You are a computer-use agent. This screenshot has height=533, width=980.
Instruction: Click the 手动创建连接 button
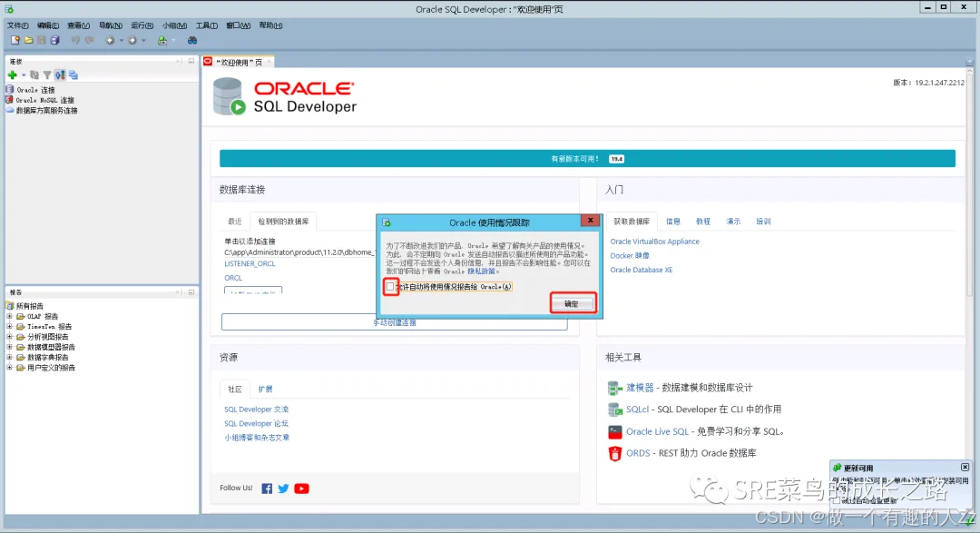click(x=395, y=322)
